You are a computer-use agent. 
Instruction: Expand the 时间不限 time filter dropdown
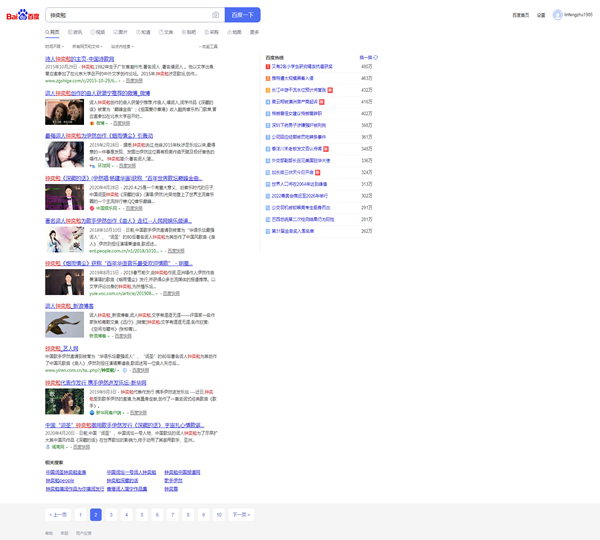click(x=54, y=46)
